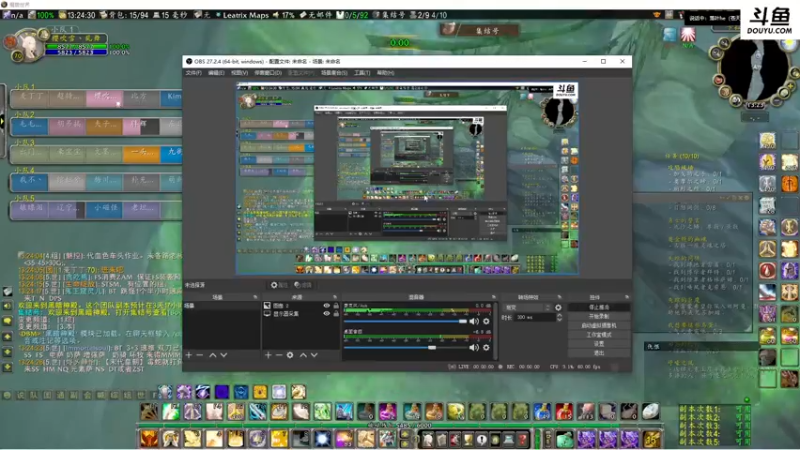Screen dimensions: 800x450
Task: Open source properties gear in Sources panel toolbar
Action: 290,355
